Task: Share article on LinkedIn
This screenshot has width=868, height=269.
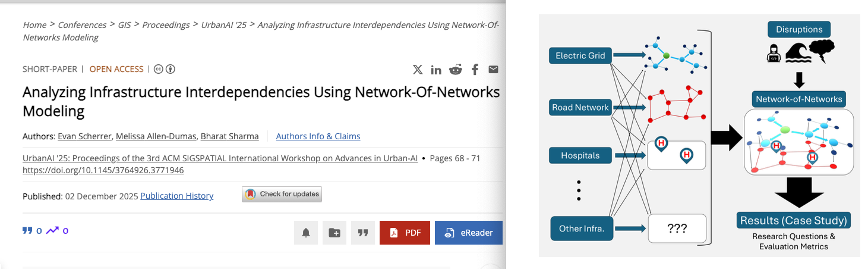Action: pos(436,70)
